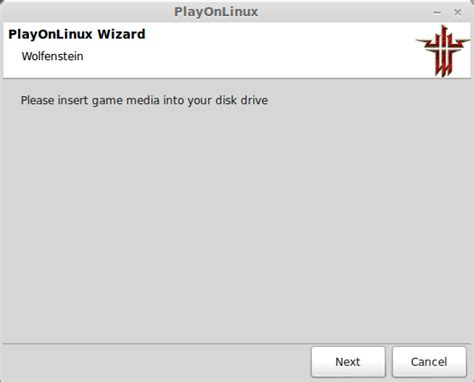Click the word 'insert' in the message
The width and height of the screenshot is (474, 382).
point(73,100)
